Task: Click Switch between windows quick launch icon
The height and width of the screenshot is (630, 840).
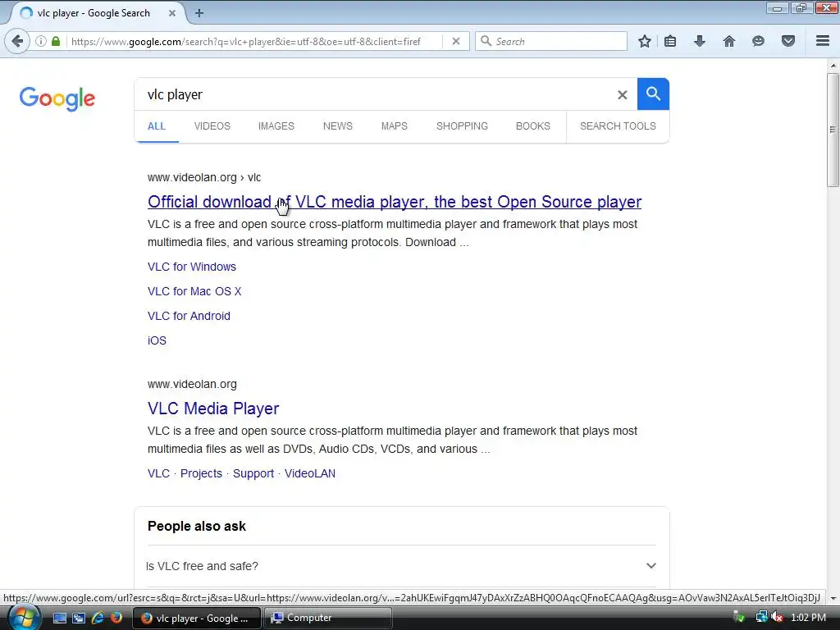Action: pyautogui.click(x=79, y=618)
